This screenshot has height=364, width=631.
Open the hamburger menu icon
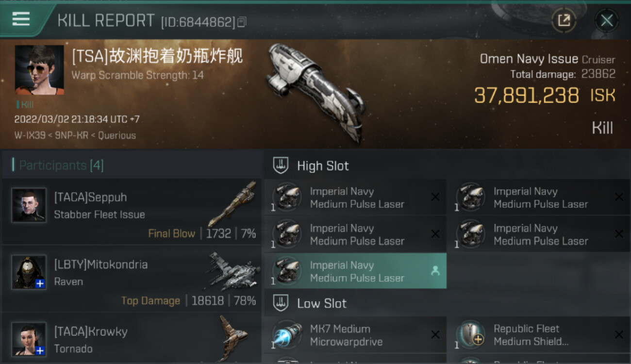click(x=21, y=19)
